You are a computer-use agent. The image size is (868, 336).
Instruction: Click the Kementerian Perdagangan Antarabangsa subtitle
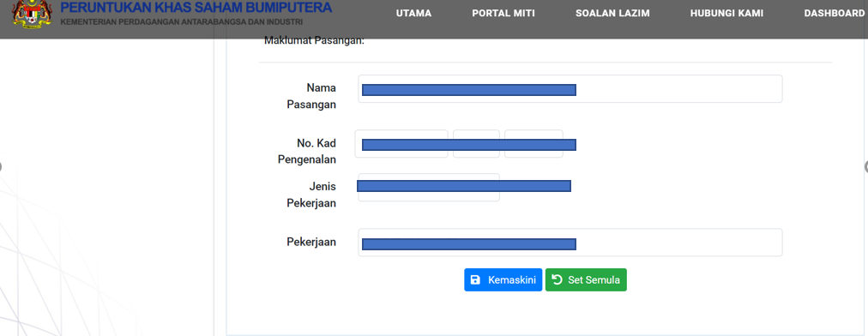182,22
